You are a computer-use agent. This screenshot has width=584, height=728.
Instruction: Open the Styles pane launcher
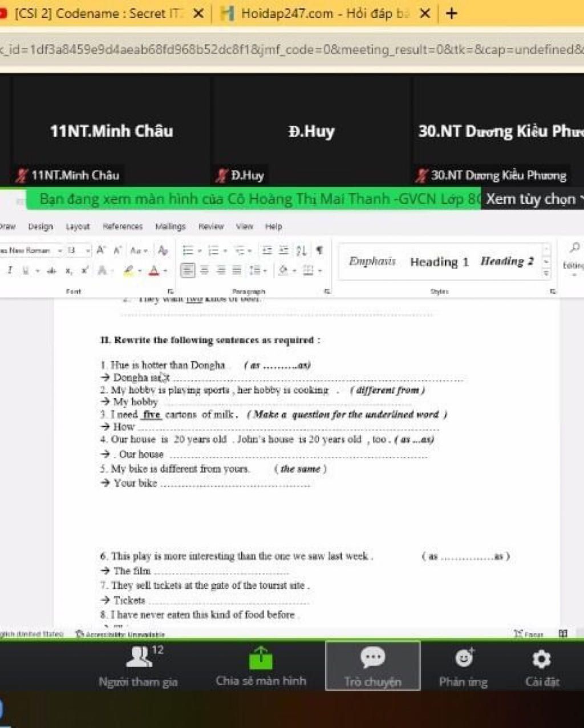[553, 291]
